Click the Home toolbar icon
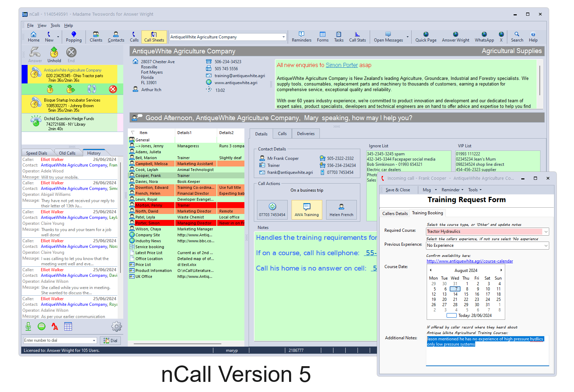574x392 pixels. pos(34,37)
